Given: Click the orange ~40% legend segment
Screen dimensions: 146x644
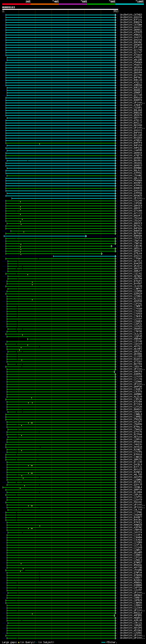Looking at the screenshot, I should pyautogui.click(x=45, y=4).
